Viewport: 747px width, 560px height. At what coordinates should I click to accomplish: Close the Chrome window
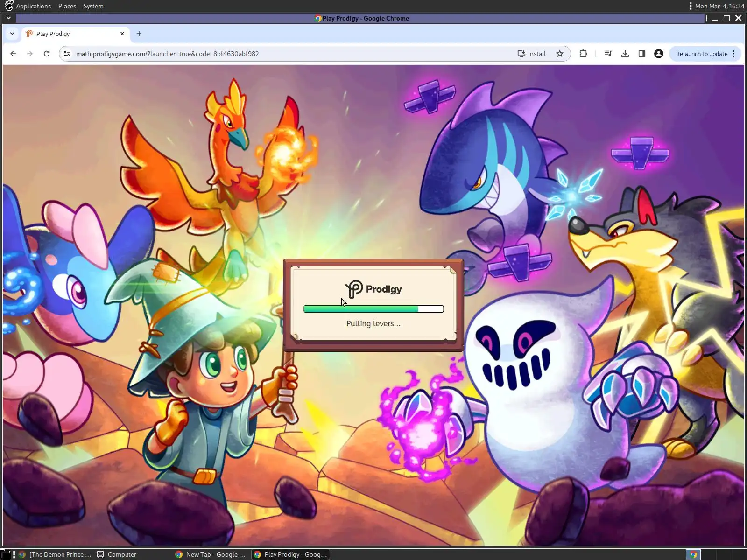(738, 18)
